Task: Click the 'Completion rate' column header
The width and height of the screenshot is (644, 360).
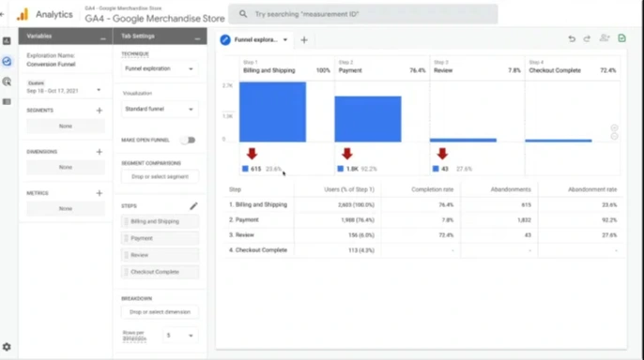Action: pyautogui.click(x=433, y=189)
